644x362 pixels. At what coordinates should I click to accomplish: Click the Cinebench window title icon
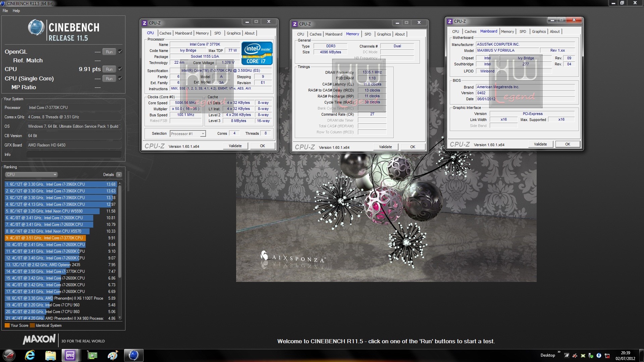click(3, 3)
